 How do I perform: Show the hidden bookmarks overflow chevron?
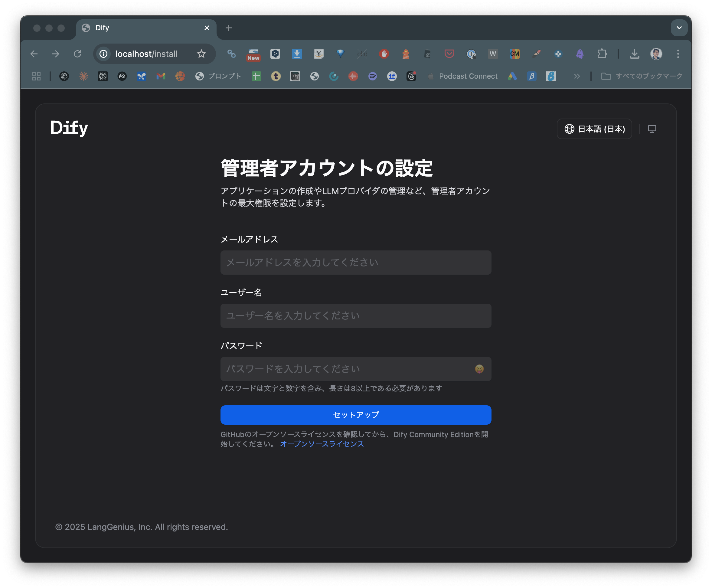pos(577,76)
